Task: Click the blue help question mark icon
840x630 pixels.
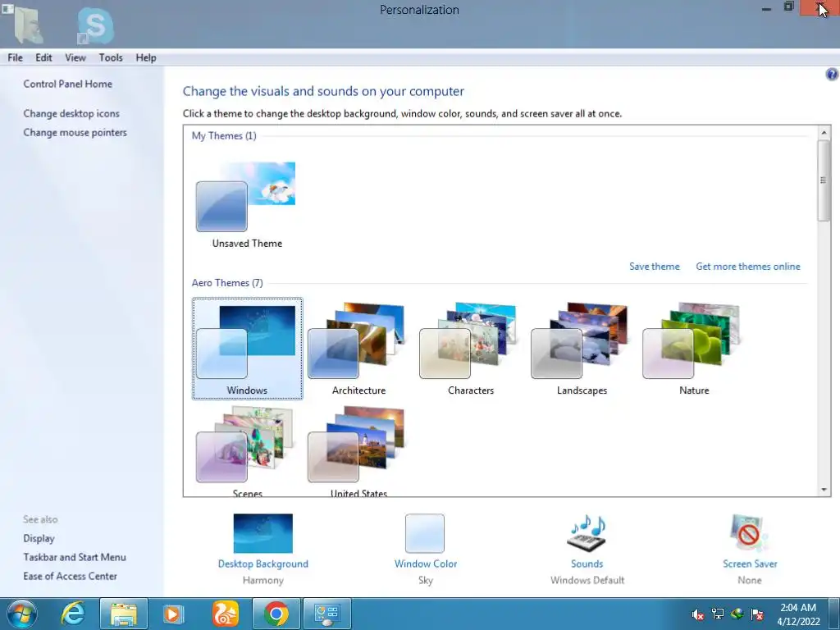Action: point(832,75)
